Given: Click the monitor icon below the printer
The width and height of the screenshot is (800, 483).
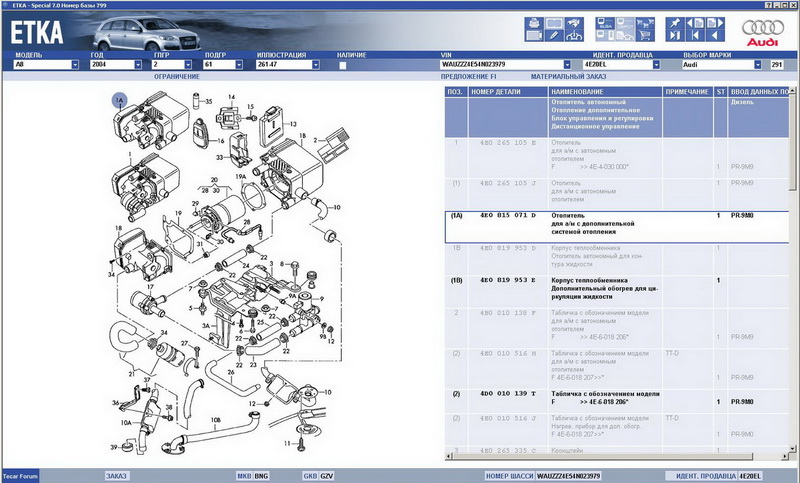Looking at the screenshot, I should pos(534,35).
